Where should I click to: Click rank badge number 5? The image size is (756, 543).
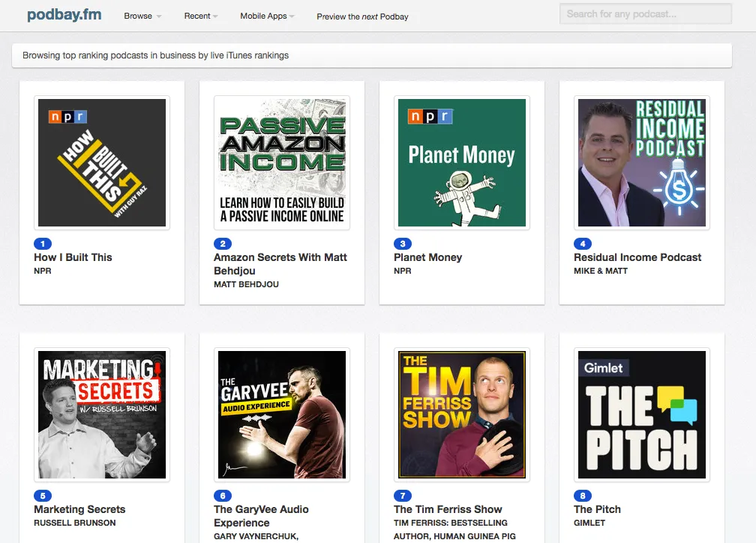43,495
